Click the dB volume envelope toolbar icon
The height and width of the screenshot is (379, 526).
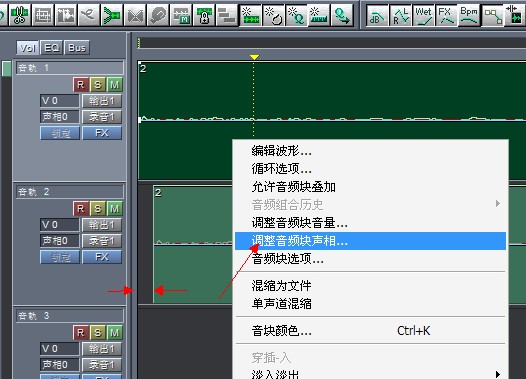[x=377, y=15]
